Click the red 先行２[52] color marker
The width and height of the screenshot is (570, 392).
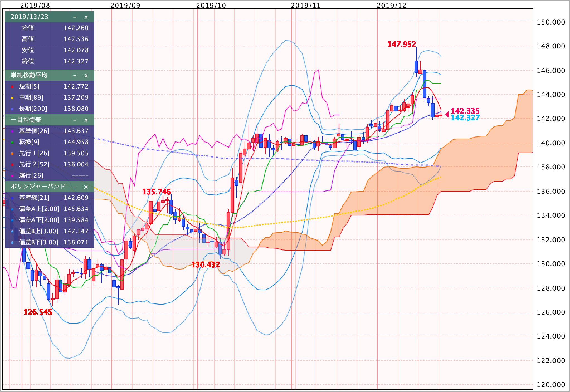click(12, 165)
